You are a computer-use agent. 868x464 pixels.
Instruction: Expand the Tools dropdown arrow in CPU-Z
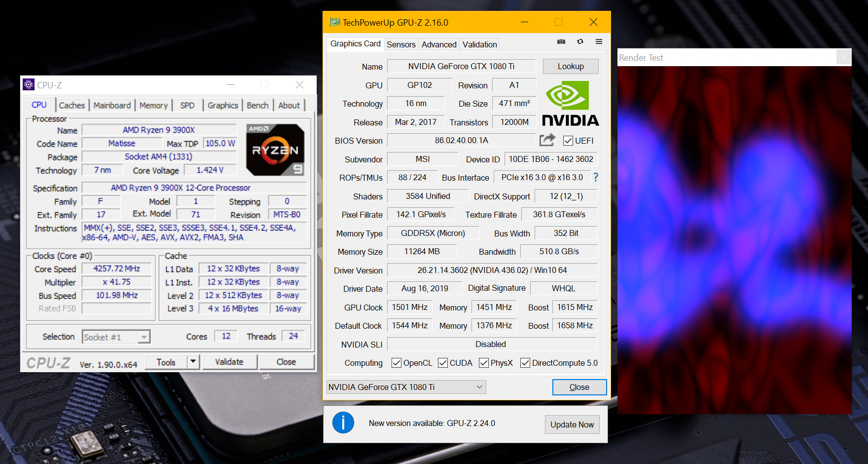[x=193, y=362]
